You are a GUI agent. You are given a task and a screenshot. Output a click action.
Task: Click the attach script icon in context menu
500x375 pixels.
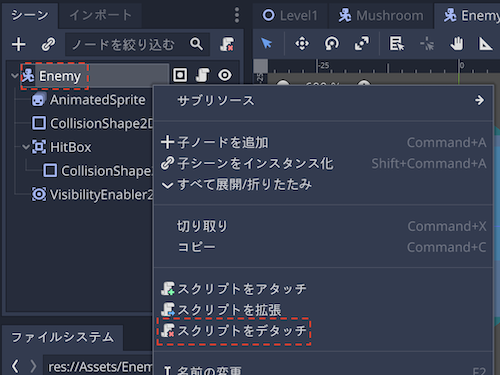click(168, 289)
